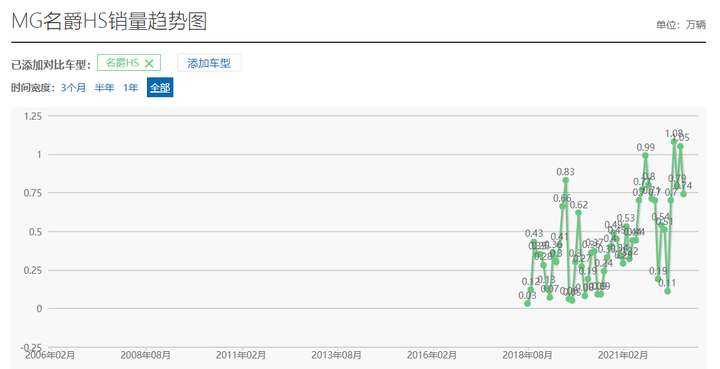Screen dimensions: 720x369
Task: Click the y-axis value 0.75
Action: [x=33, y=193]
